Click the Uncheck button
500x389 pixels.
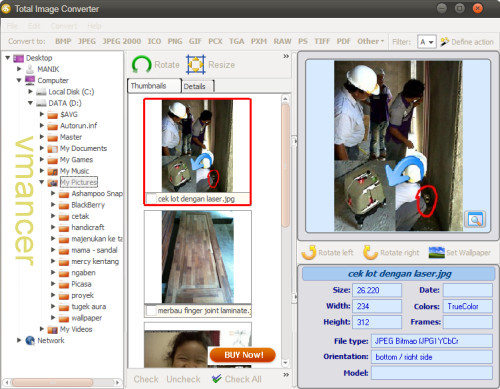click(x=183, y=379)
